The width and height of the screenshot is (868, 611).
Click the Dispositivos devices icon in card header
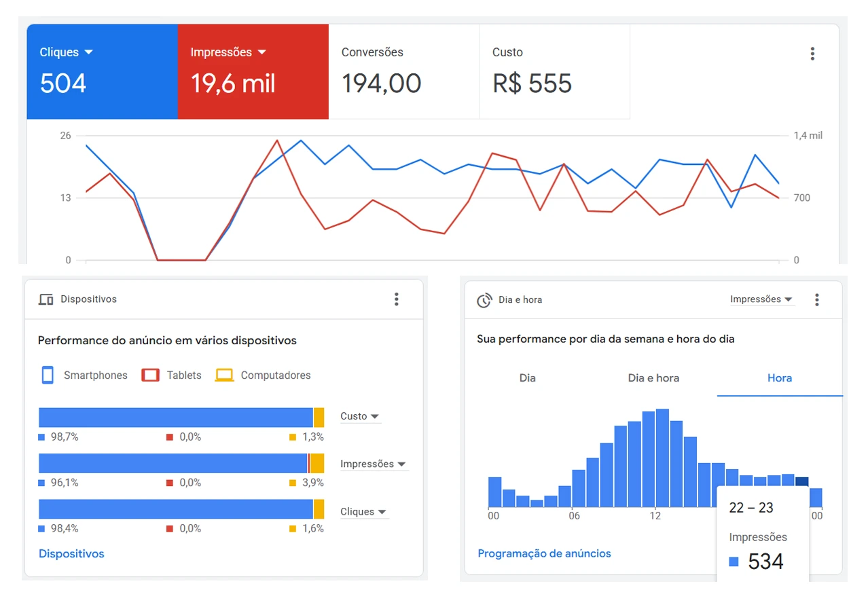click(x=46, y=299)
